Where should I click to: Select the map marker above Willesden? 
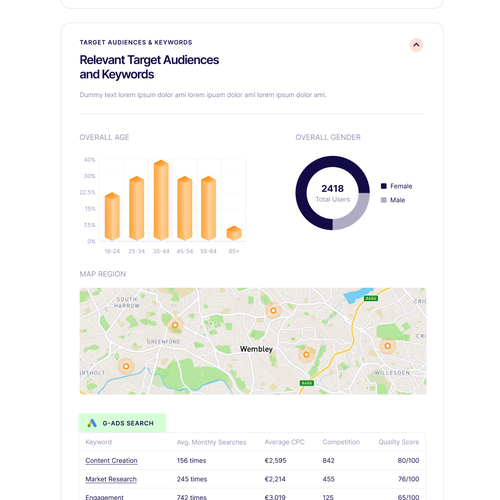387,346
